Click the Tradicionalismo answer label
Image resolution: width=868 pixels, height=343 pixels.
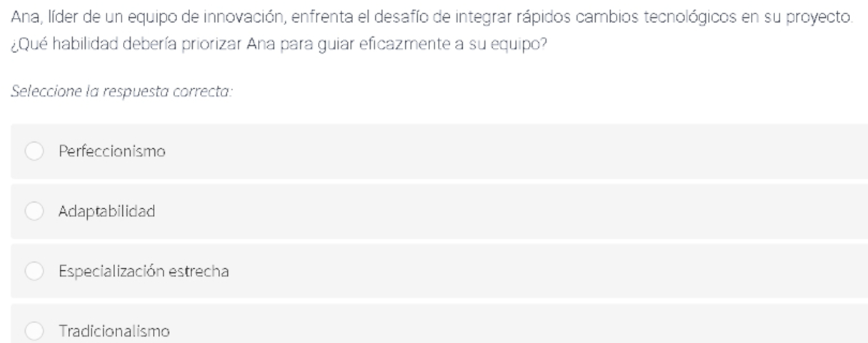point(114,332)
